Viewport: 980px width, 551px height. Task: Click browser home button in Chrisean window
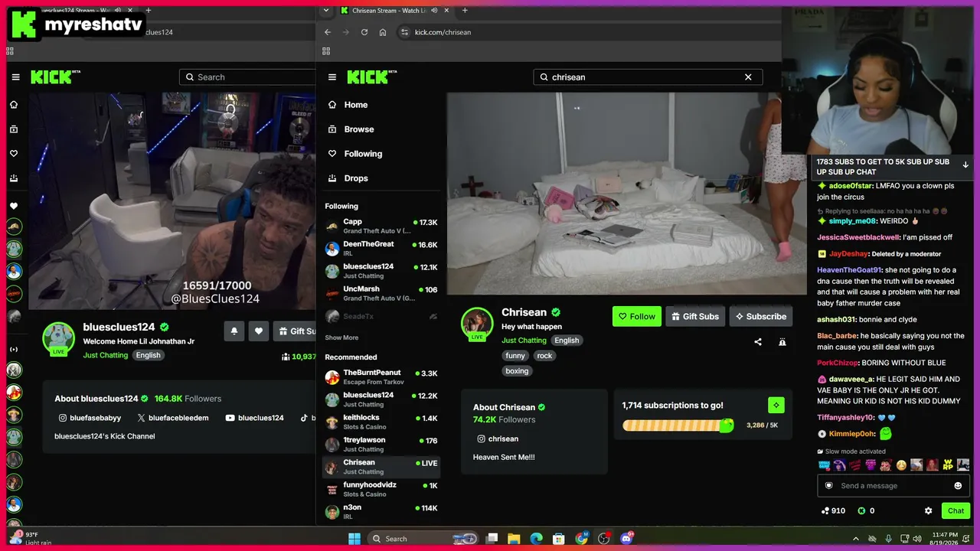click(383, 32)
